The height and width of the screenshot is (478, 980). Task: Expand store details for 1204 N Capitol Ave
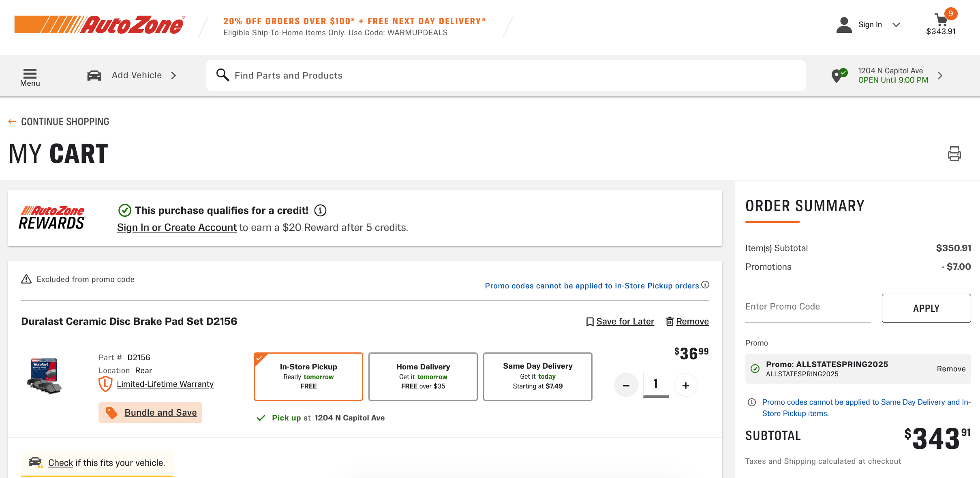coord(940,75)
